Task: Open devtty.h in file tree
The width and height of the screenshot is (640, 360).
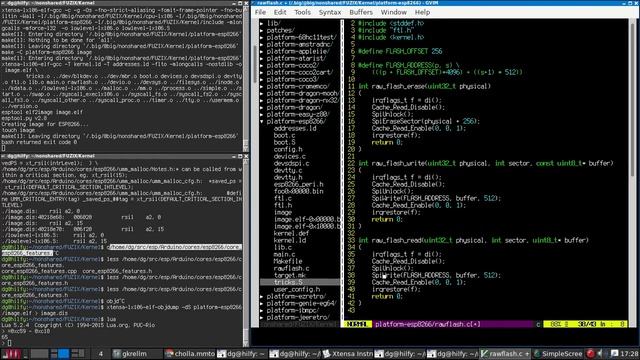Action: (288, 178)
